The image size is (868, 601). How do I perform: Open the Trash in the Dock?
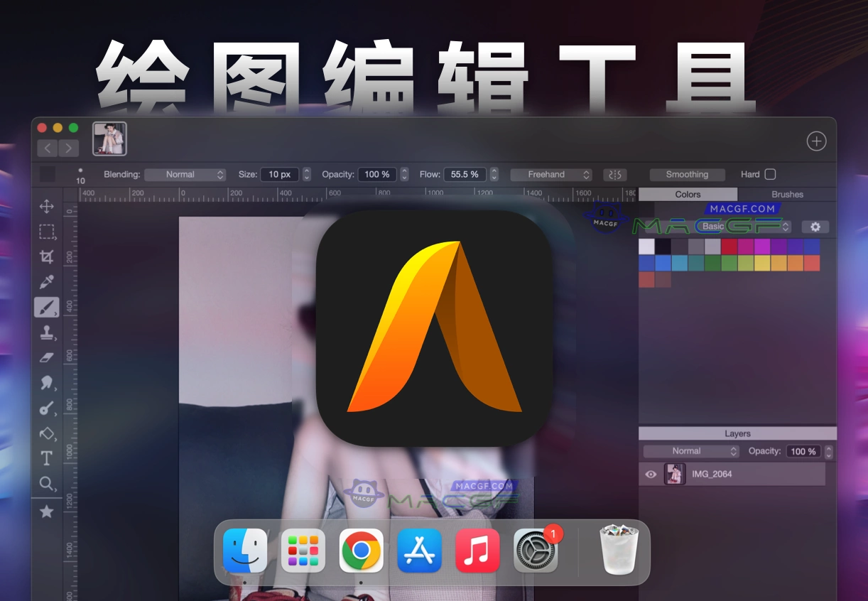[x=620, y=549]
